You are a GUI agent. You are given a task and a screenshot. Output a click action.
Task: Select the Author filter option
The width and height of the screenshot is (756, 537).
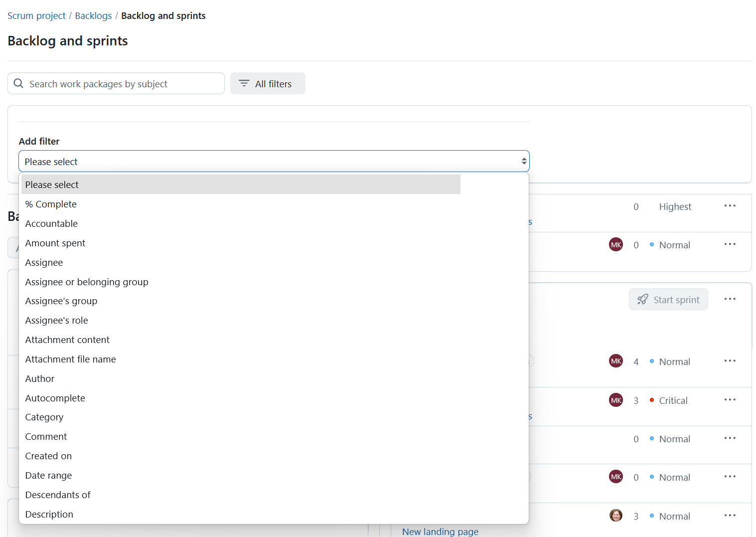(241, 378)
